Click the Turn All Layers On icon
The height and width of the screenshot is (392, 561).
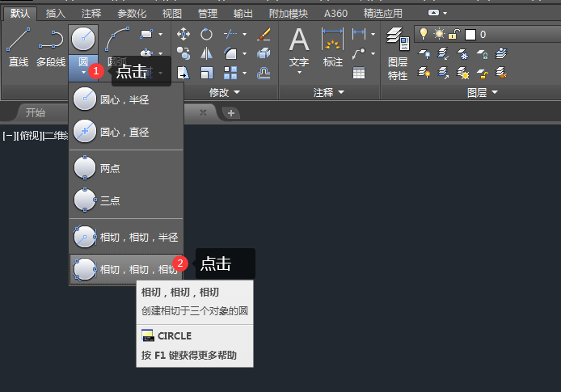click(424, 73)
